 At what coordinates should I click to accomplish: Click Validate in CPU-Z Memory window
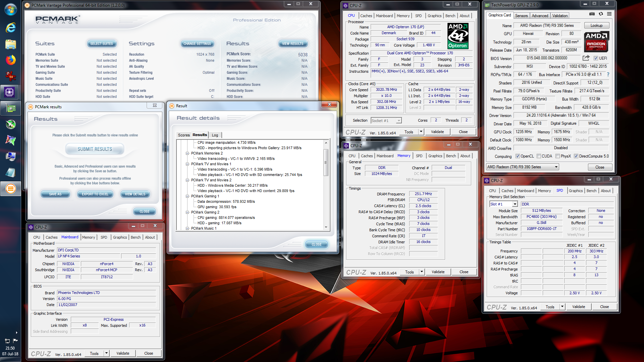[x=438, y=272]
